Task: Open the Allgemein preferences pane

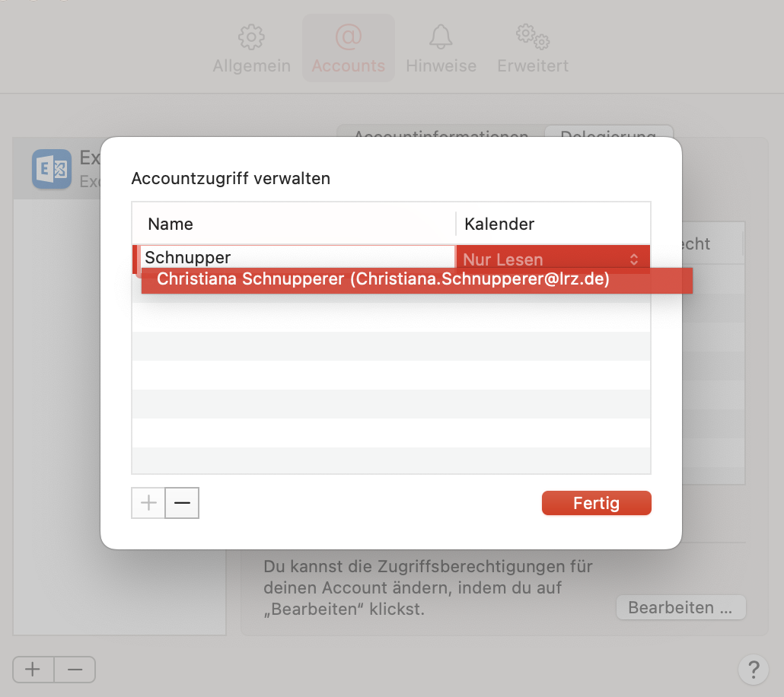Action: 251,46
